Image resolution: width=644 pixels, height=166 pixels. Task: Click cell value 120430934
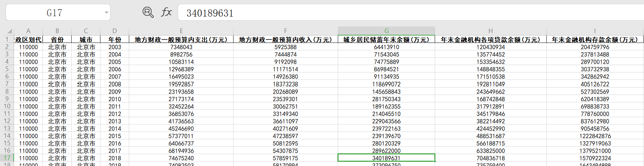(491, 47)
